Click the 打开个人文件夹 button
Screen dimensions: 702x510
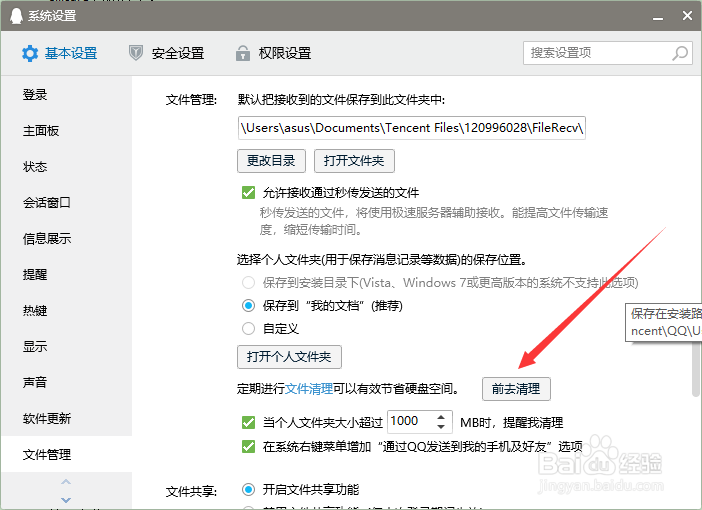pos(289,357)
